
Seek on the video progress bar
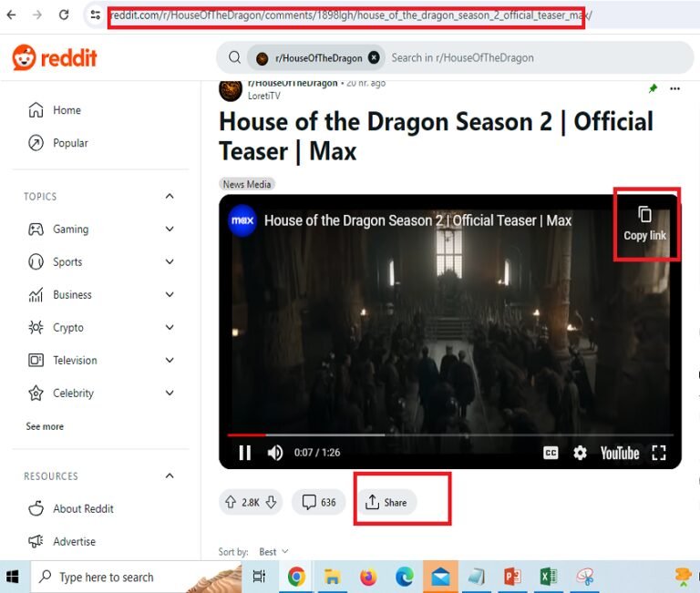450,435
